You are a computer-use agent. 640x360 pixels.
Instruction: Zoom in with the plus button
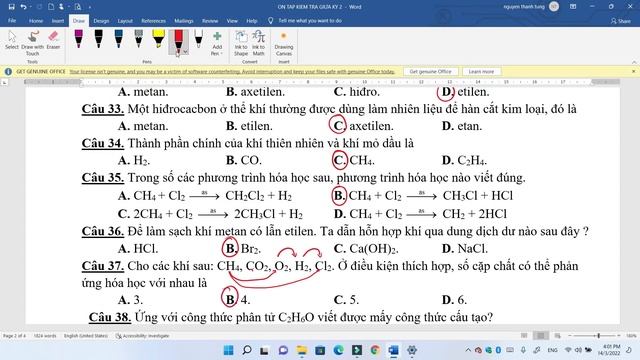619,336
